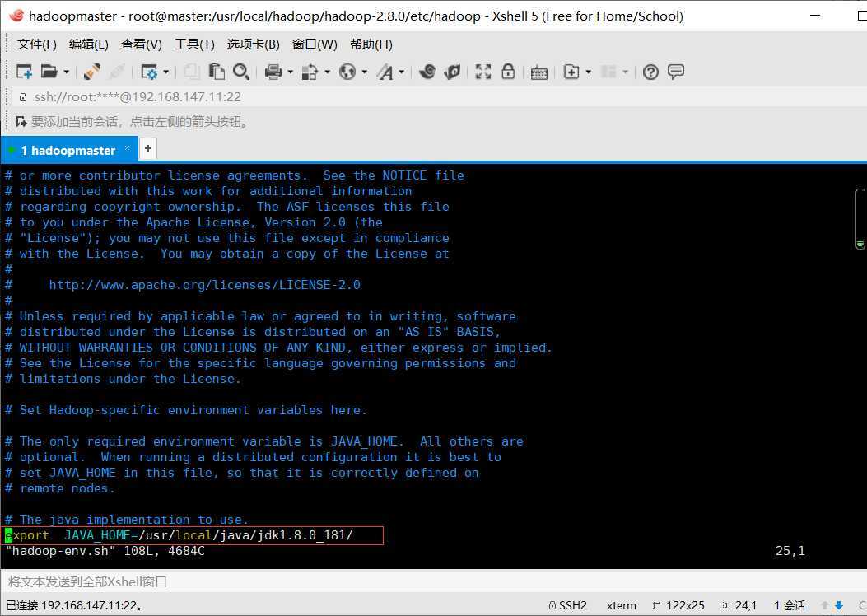Launch Xmanager icon in toolbar
The image size is (867, 616).
click(452, 72)
